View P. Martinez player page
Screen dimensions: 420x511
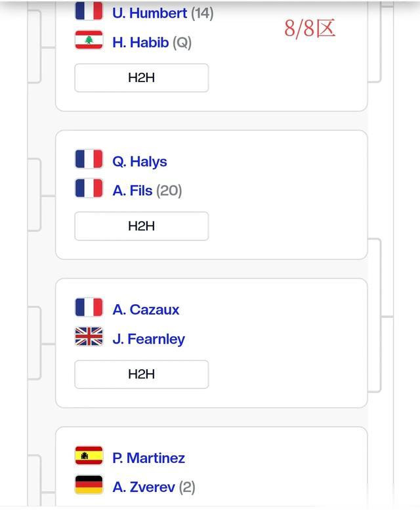point(149,458)
